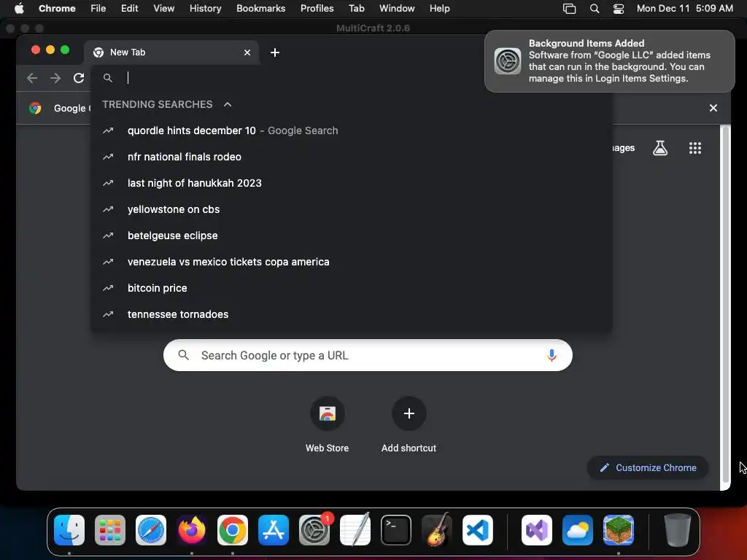Click the Stage Manager menu bar icon
Image resolution: width=747 pixels, height=560 pixels.
tap(569, 8)
